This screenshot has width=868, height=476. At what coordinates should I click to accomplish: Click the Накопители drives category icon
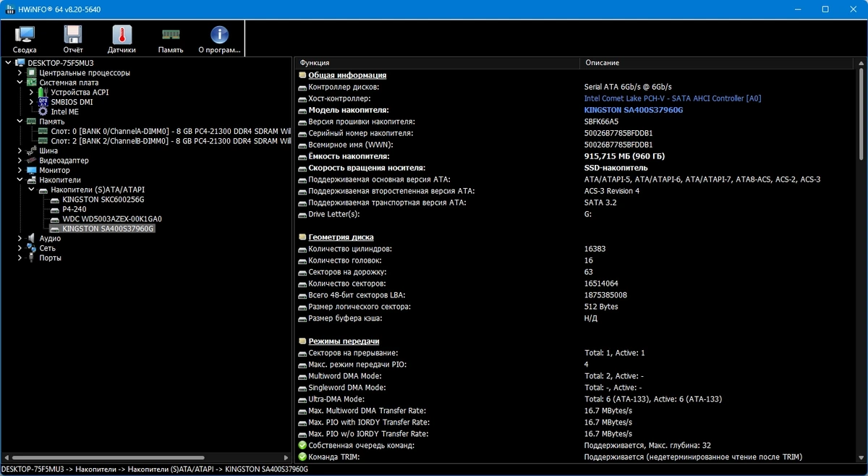pyautogui.click(x=32, y=179)
